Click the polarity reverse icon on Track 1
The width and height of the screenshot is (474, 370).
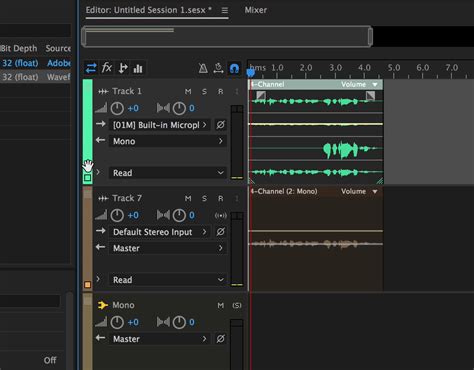220,125
